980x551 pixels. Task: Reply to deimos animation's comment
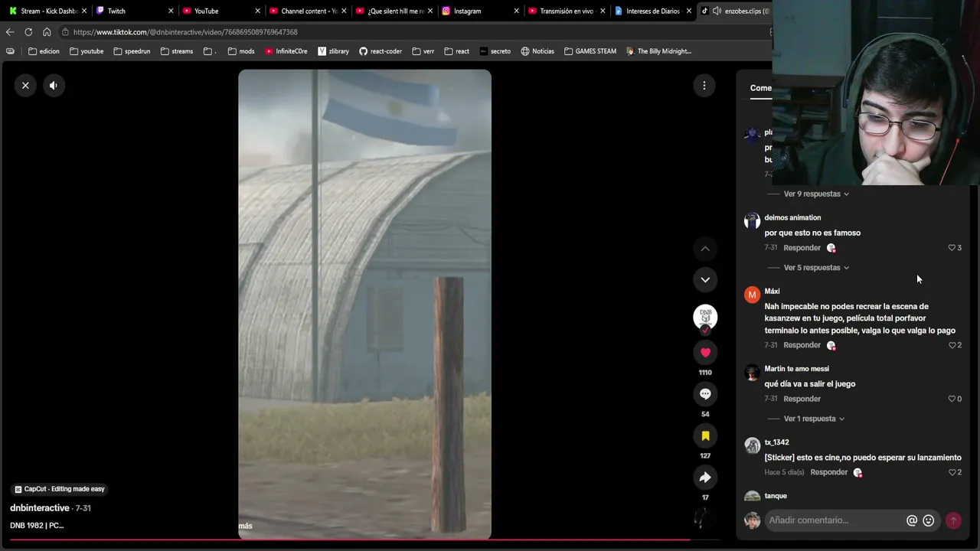[x=802, y=248]
